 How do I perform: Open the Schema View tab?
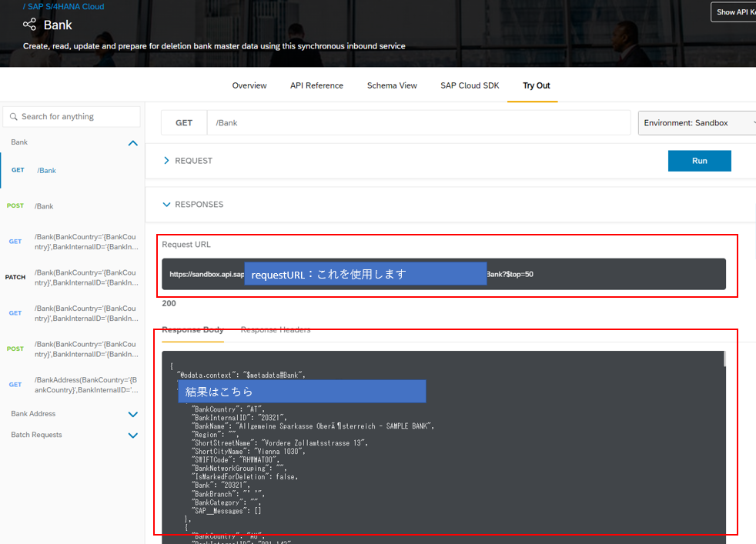tap(392, 85)
